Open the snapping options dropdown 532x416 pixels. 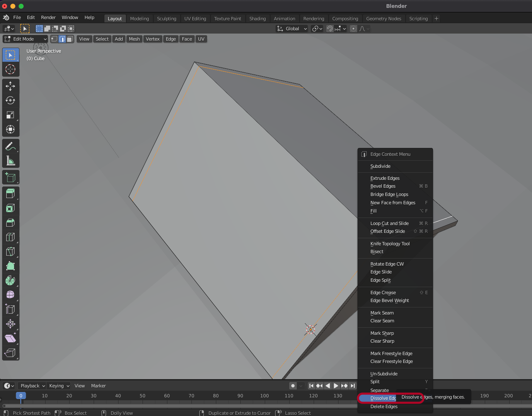point(341,29)
